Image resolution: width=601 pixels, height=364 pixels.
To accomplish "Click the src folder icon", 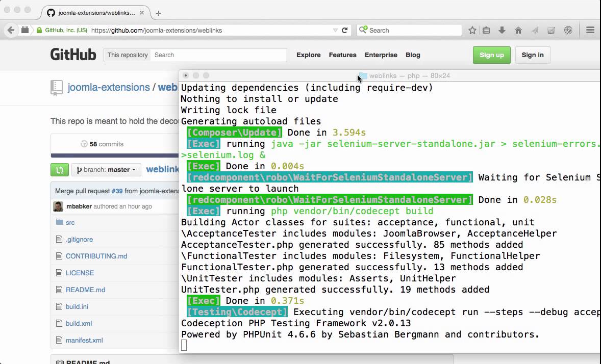I will (x=59, y=222).
